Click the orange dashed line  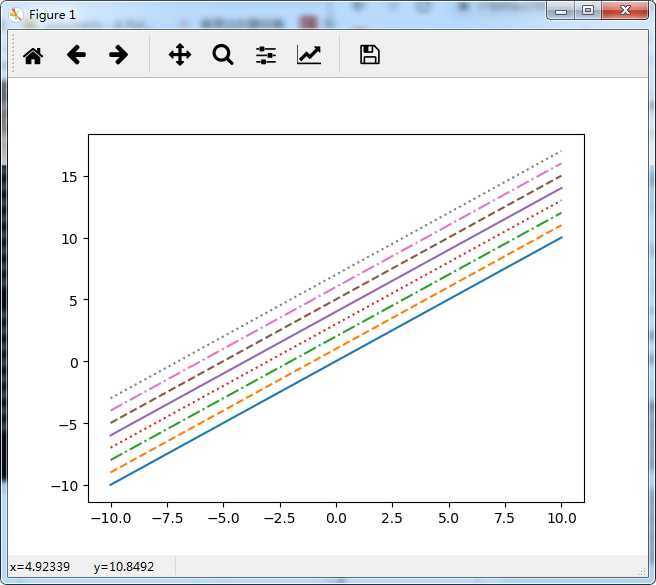click(x=336, y=349)
